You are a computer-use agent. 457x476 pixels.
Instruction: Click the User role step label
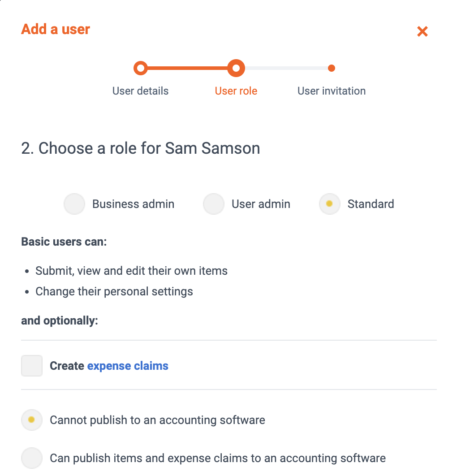236,91
